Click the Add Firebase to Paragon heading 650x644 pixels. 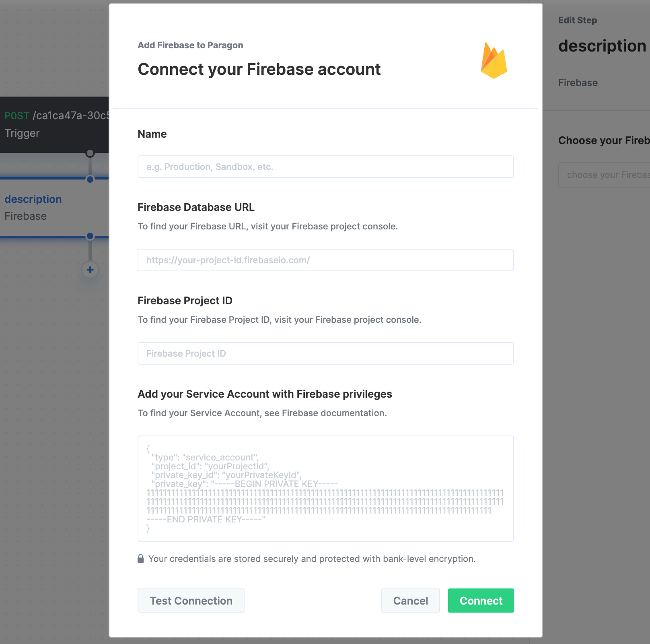(x=190, y=45)
